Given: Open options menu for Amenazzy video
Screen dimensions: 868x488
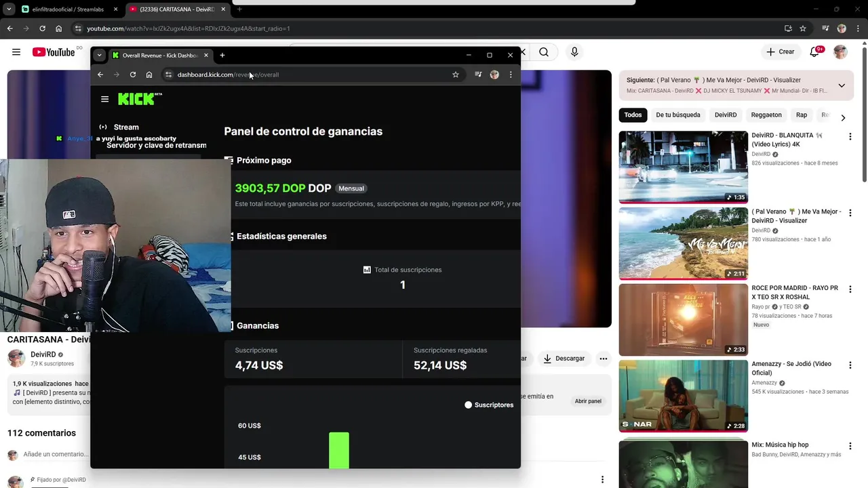Looking at the screenshot, I should [850, 365].
